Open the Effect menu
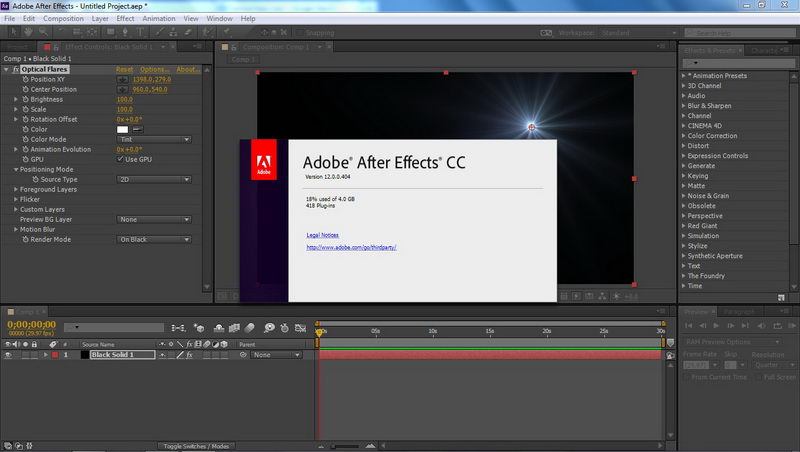This screenshot has height=452, width=800. click(x=125, y=18)
